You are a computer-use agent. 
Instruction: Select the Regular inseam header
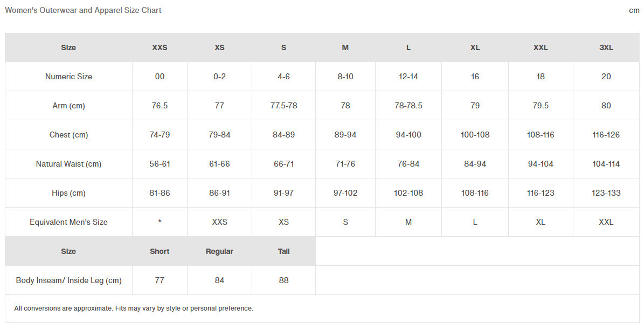pos(219,251)
